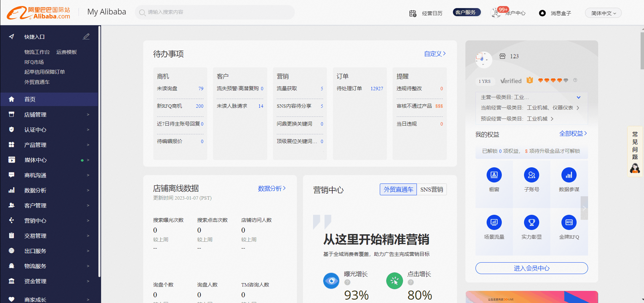Click the 进入会员中心 button

pyautogui.click(x=531, y=268)
